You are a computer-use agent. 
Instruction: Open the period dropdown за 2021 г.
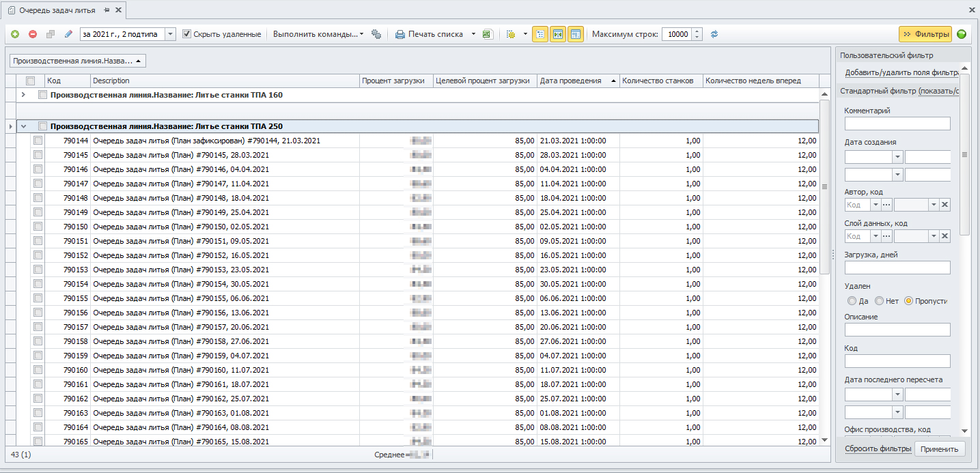point(170,34)
